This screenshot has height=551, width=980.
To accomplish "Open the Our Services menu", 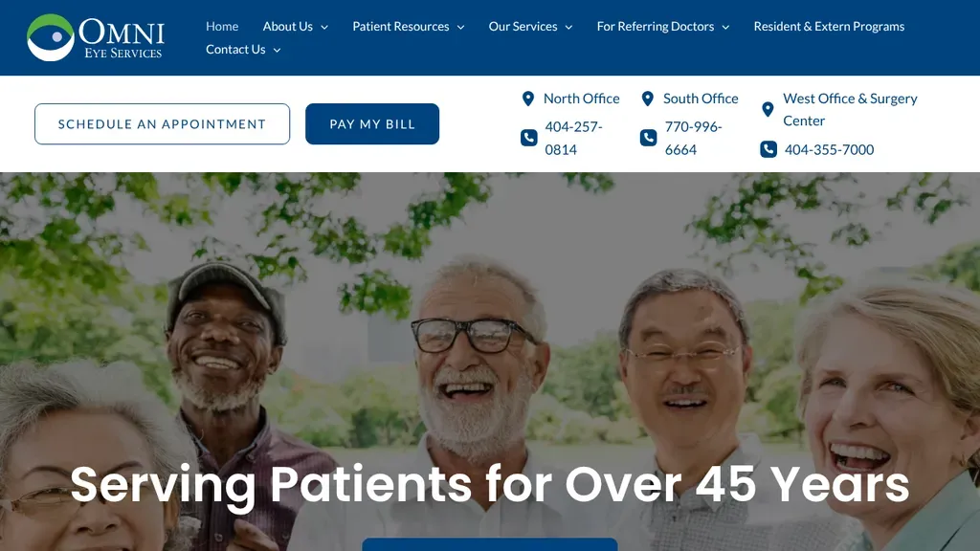I will [x=523, y=26].
